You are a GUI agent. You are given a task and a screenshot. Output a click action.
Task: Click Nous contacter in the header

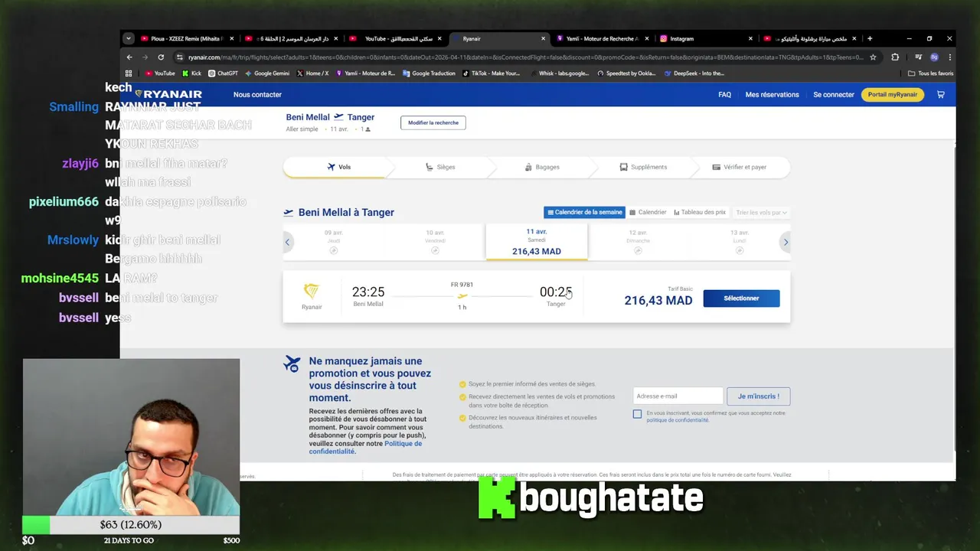pyautogui.click(x=257, y=95)
